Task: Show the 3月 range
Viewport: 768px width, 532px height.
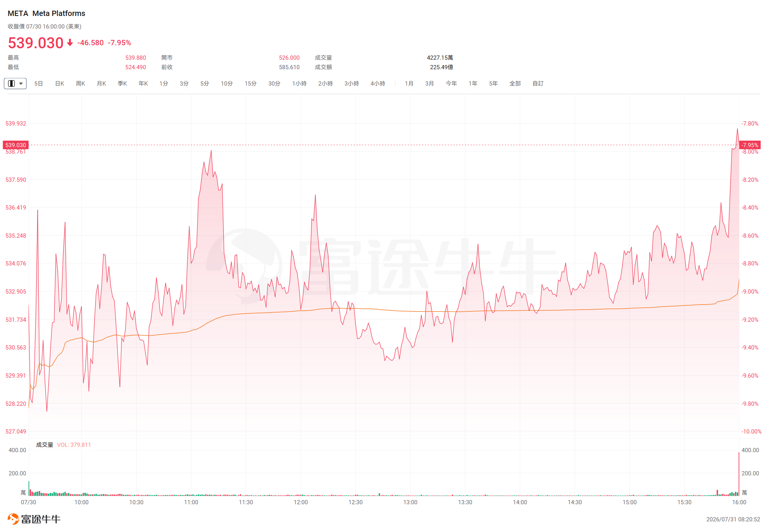Action: pos(430,83)
